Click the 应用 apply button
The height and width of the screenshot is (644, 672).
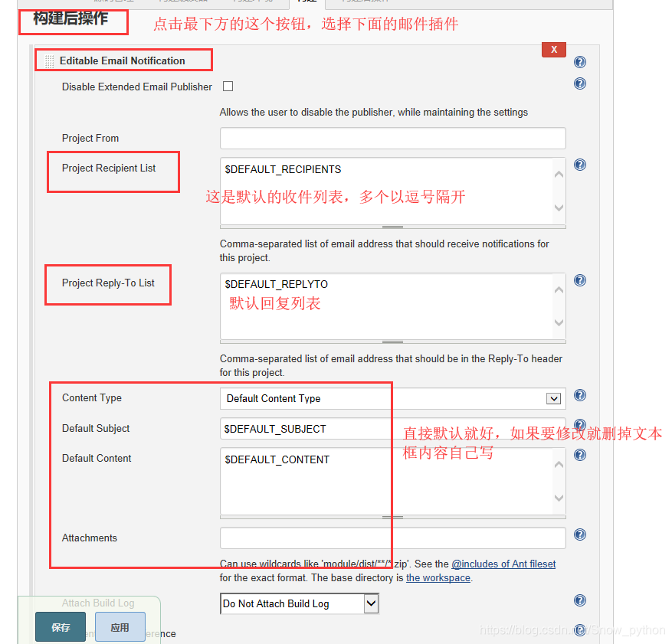click(120, 627)
